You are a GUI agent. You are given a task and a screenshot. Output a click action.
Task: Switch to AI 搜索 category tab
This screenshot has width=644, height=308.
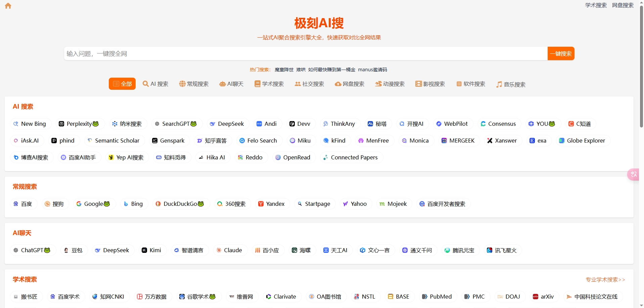155,84
